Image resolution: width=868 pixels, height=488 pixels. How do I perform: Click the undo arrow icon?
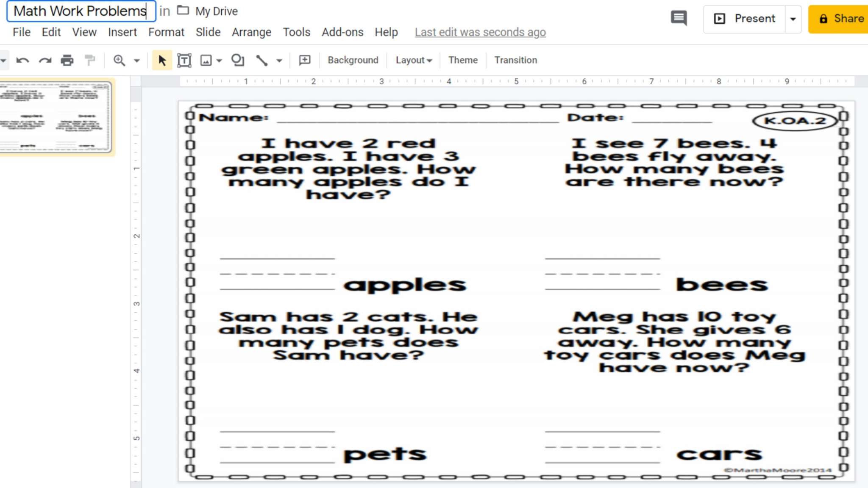coord(22,60)
